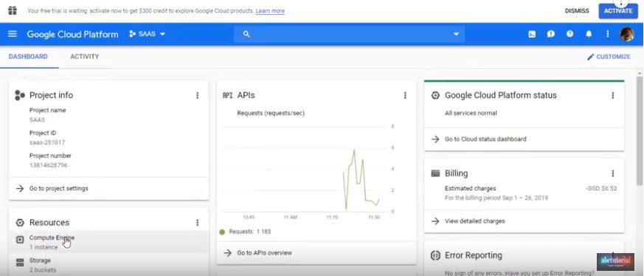Click the Cloud Platform status hexagon icon
Image resolution: width=644 pixels, height=276 pixels.
click(435, 95)
